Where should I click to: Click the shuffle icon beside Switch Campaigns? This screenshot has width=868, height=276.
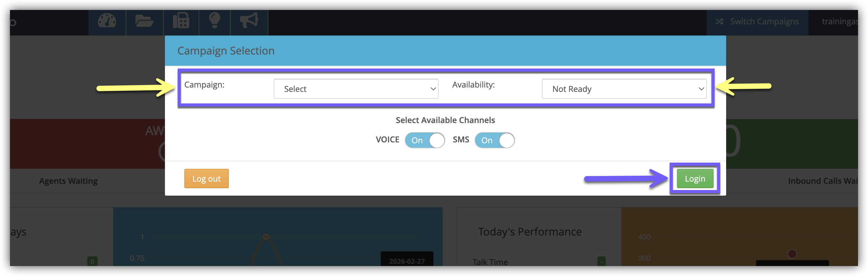click(x=719, y=21)
